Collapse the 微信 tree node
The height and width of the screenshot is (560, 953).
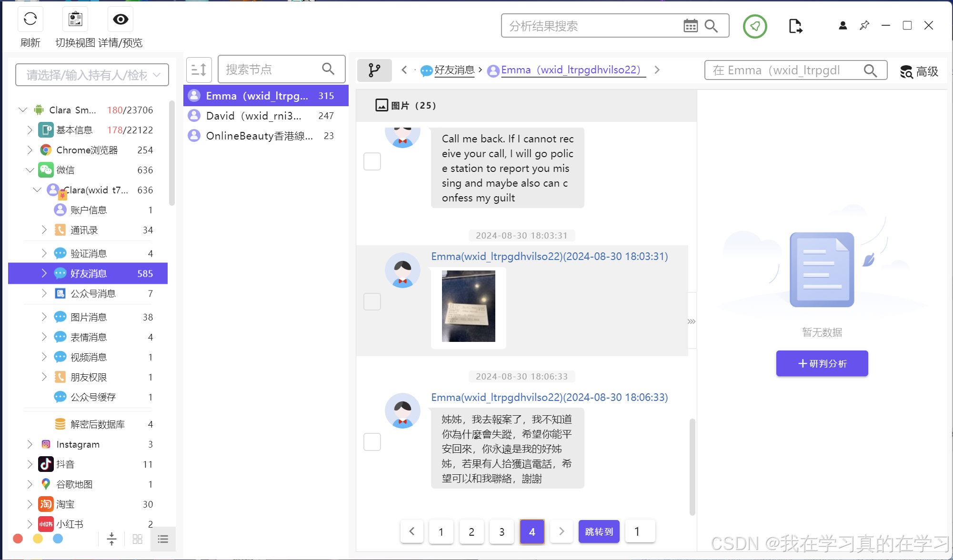pos(30,170)
